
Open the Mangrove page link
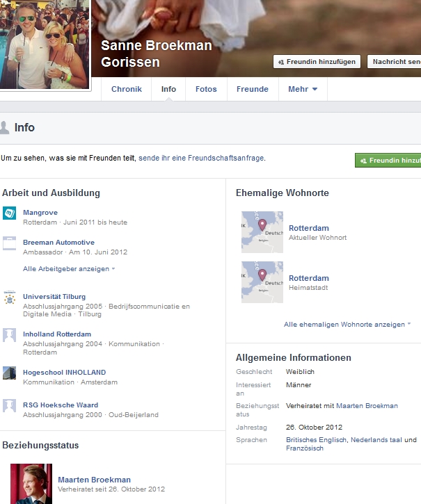click(40, 213)
